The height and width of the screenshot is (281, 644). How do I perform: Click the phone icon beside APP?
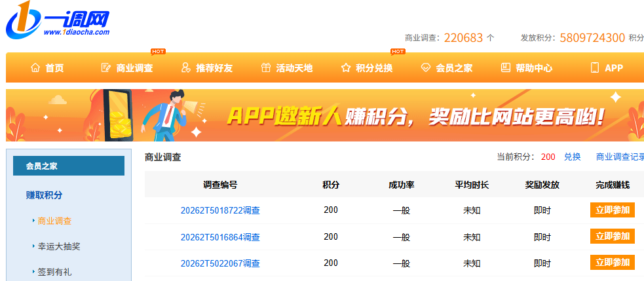coord(594,67)
